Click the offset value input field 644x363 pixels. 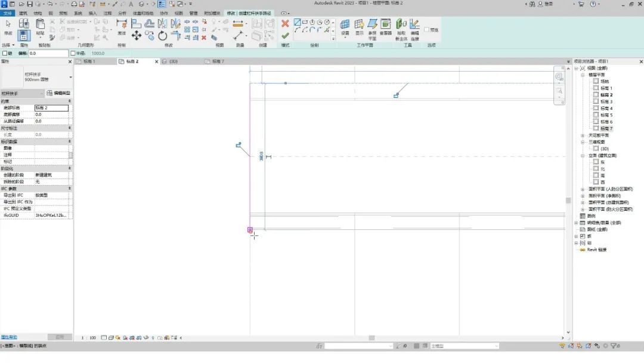(x=48, y=53)
